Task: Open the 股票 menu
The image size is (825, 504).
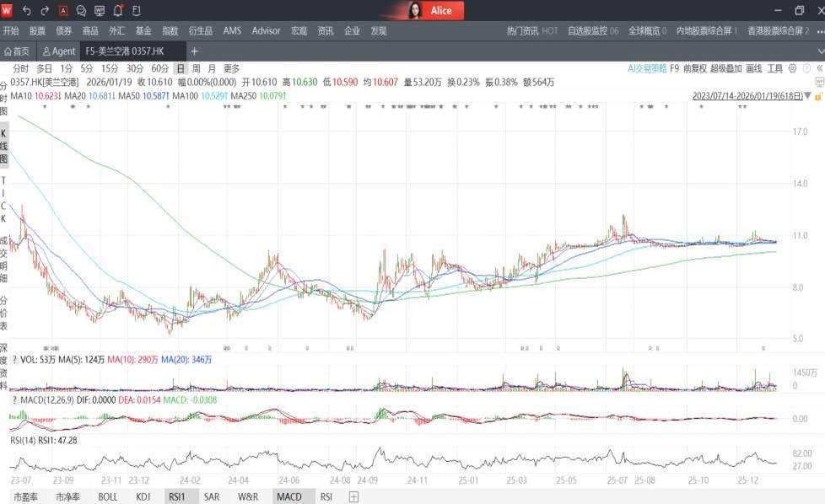Action: (x=37, y=31)
